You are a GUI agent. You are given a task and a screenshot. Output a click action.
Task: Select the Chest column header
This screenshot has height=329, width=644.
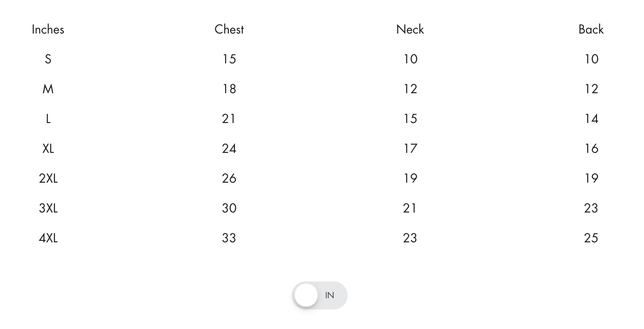[x=229, y=29]
